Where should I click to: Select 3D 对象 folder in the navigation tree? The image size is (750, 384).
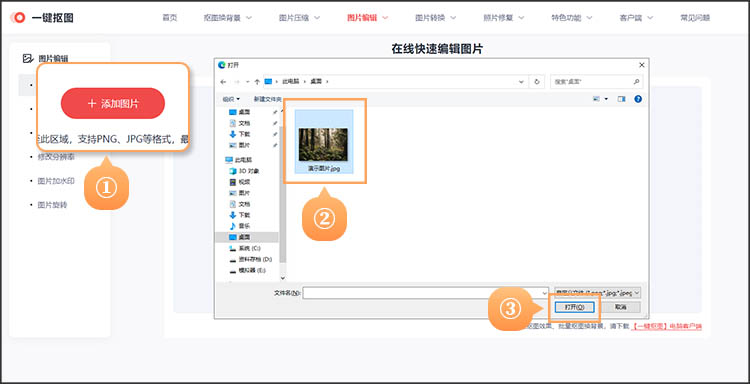click(244, 171)
